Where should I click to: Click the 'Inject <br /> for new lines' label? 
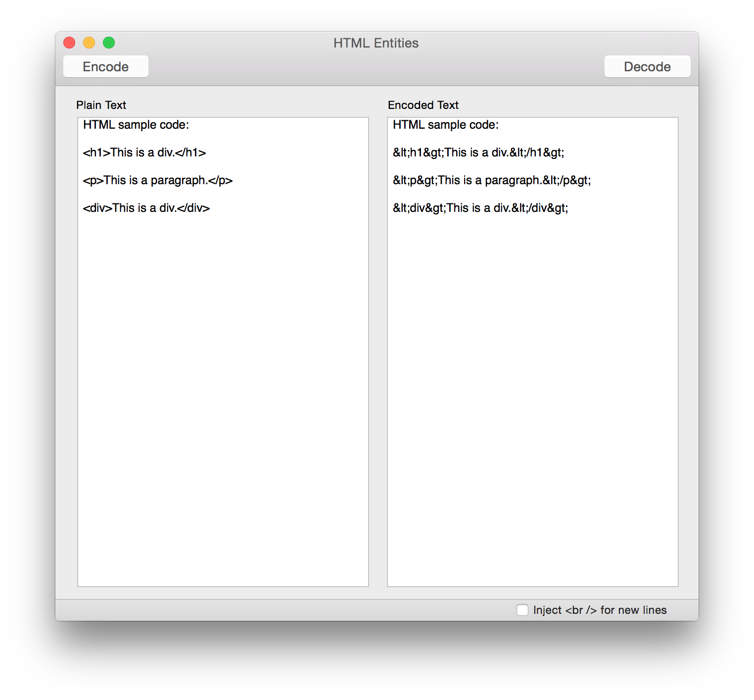click(x=600, y=610)
